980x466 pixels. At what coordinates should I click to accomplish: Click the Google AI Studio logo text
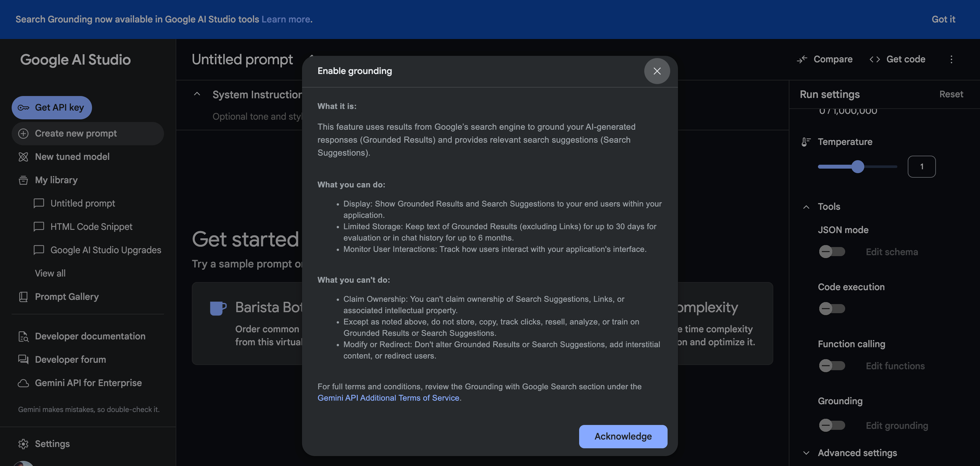(75, 60)
